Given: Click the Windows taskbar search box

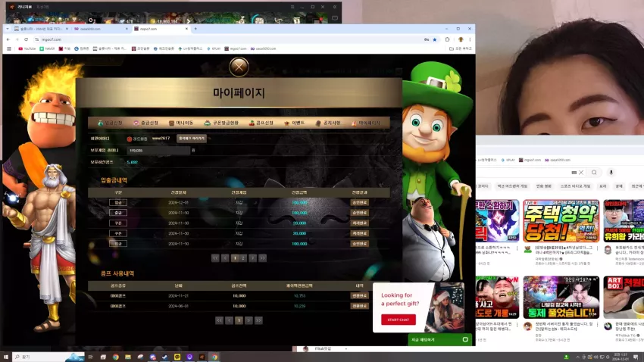Looking at the screenshot, I should [x=48, y=357].
